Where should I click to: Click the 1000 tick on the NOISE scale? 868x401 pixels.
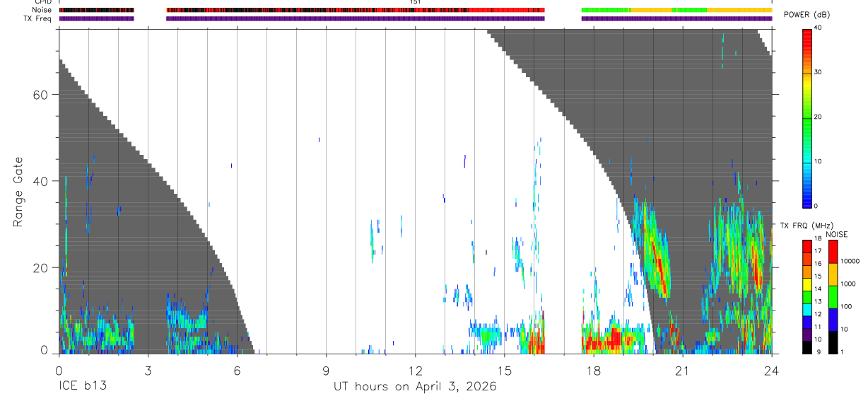point(848,284)
